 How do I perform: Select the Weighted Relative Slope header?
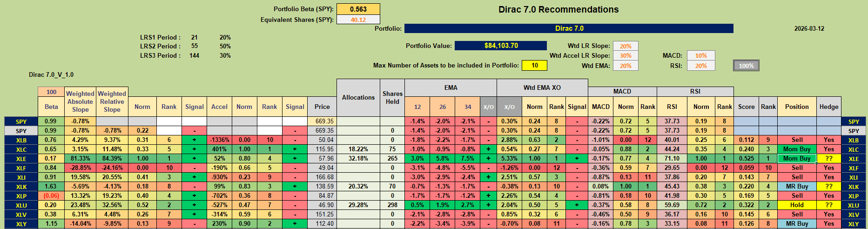112,101
